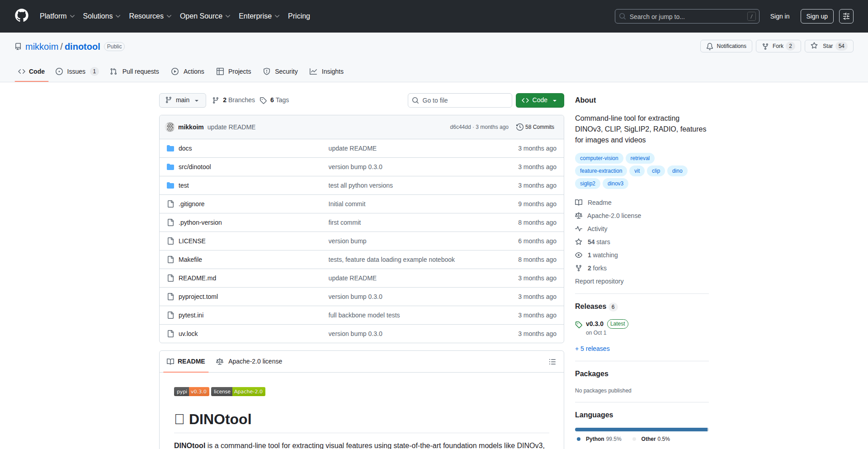Open the green Code dropdown button
This screenshot has width=868, height=449.
pos(540,100)
